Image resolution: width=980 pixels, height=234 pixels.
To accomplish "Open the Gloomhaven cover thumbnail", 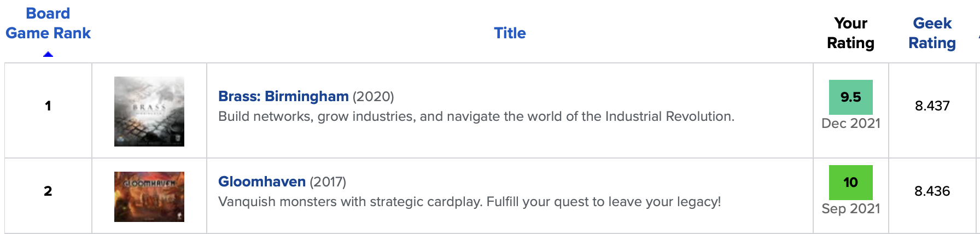I will [x=149, y=197].
